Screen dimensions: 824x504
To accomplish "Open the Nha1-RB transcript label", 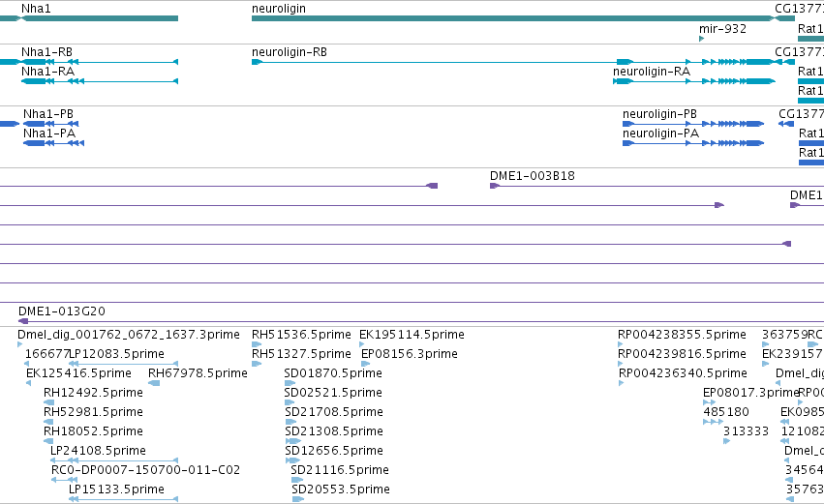I will pos(46,52).
